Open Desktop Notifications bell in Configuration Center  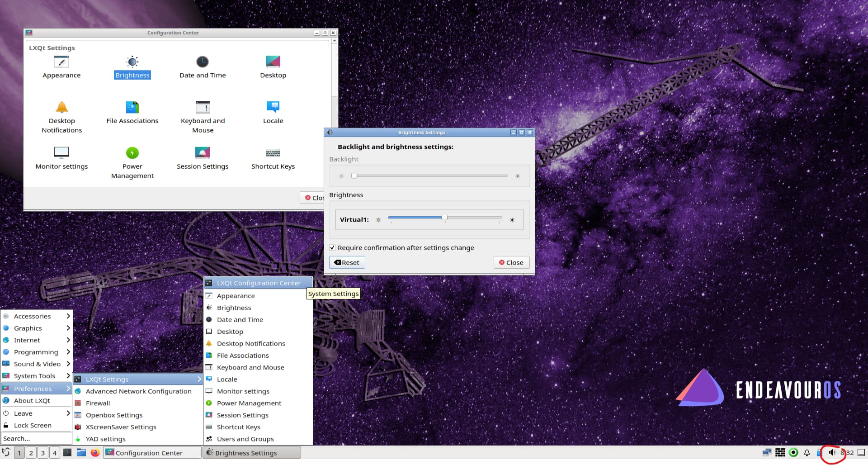[62, 117]
